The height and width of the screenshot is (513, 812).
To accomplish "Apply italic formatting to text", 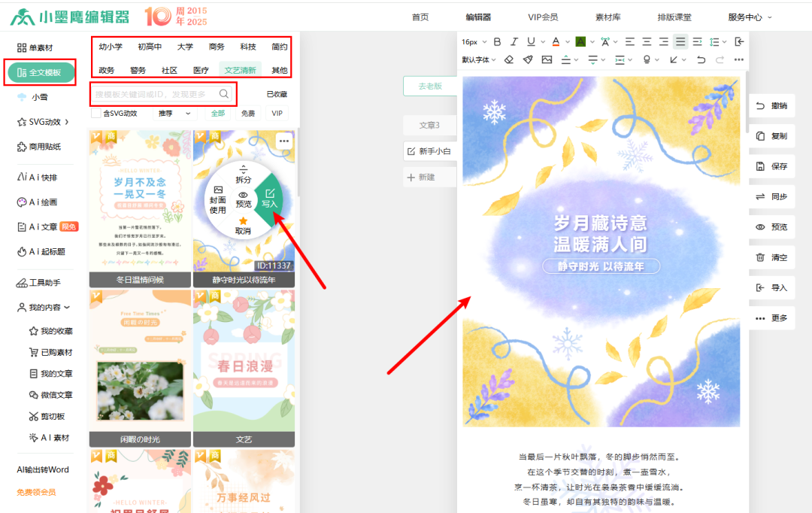I will point(514,42).
